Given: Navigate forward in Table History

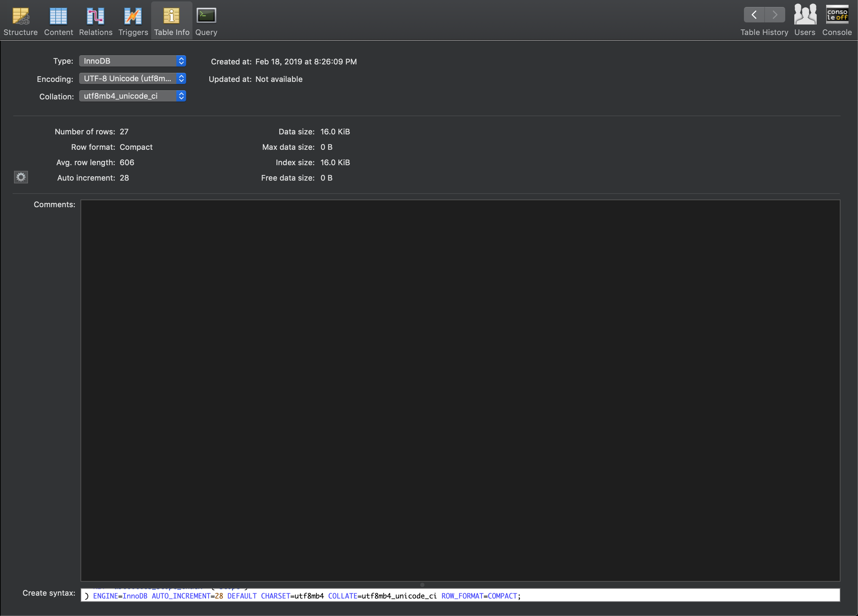Looking at the screenshot, I should click(x=775, y=15).
